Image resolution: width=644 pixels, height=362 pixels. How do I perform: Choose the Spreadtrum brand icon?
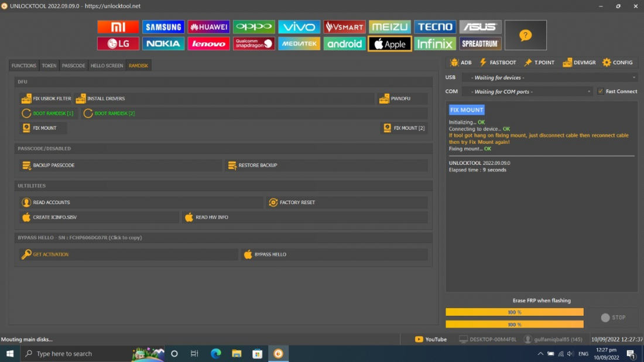480,43
